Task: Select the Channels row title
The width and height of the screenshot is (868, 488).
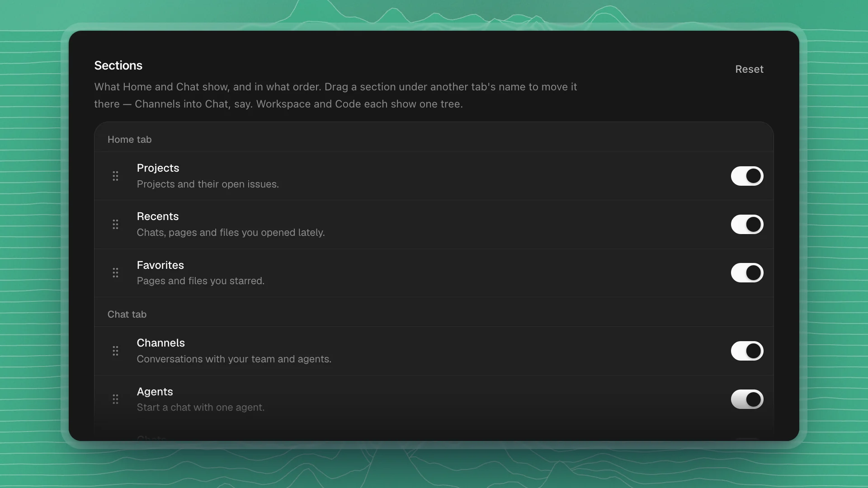Action: pos(161,343)
